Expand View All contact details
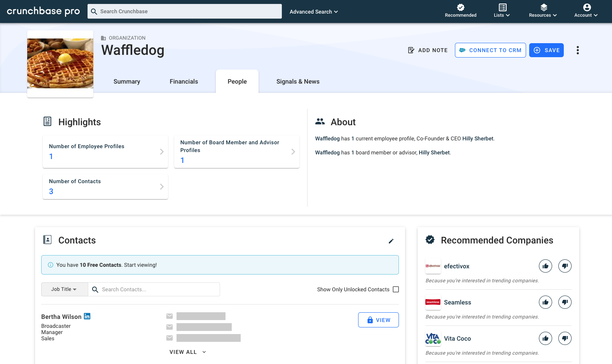The width and height of the screenshot is (612, 364). pos(188,352)
